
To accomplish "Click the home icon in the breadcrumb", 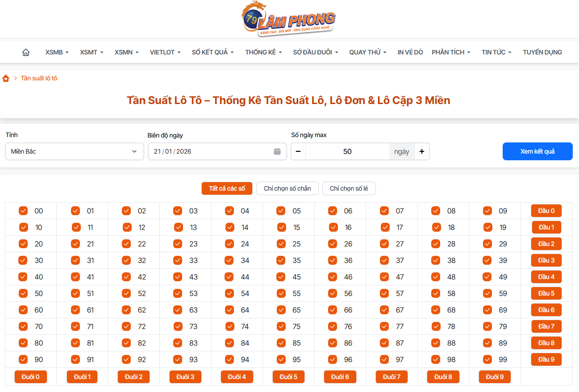I will [x=6, y=78].
